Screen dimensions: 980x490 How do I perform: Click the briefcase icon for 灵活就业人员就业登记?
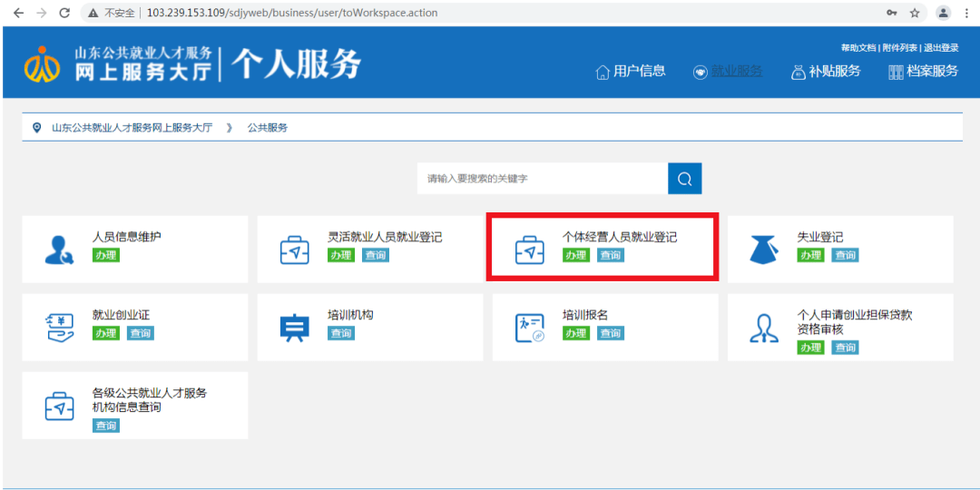click(294, 250)
